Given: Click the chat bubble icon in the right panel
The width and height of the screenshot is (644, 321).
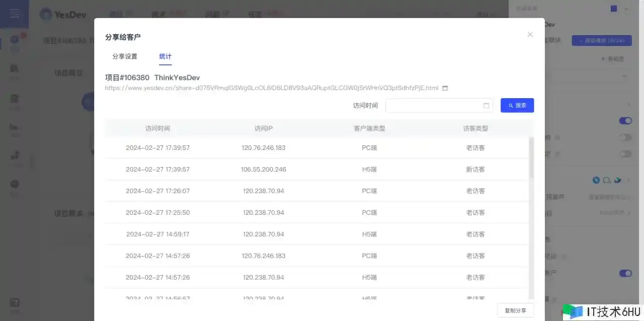Looking at the screenshot, I should click(x=607, y=180).
